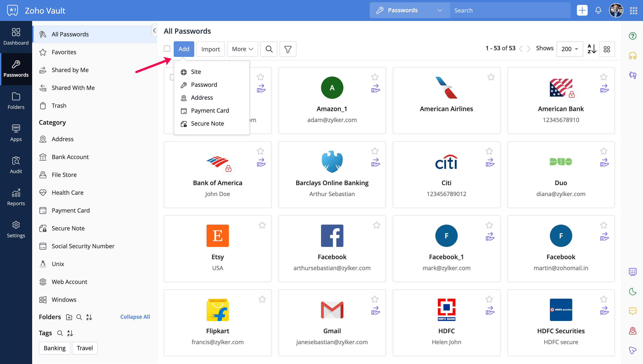Click share icon on Citi card
Screen dimensions: 643x364
pos(490,163)
